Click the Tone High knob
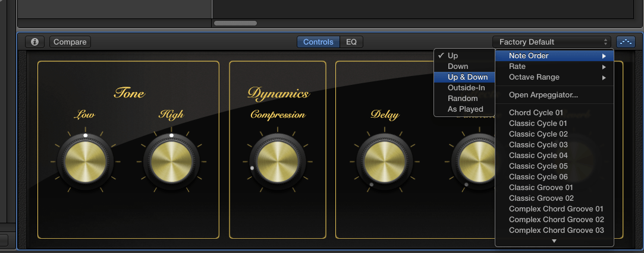 click(171, 162)
